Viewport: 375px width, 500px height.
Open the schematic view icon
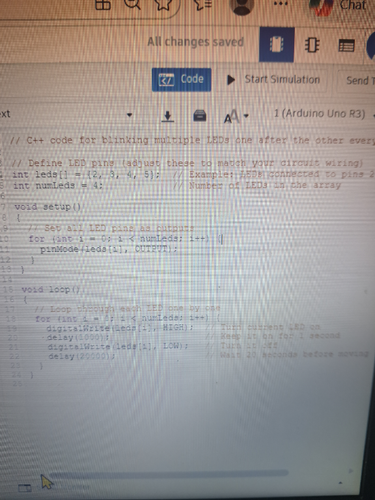click(312, 45)
